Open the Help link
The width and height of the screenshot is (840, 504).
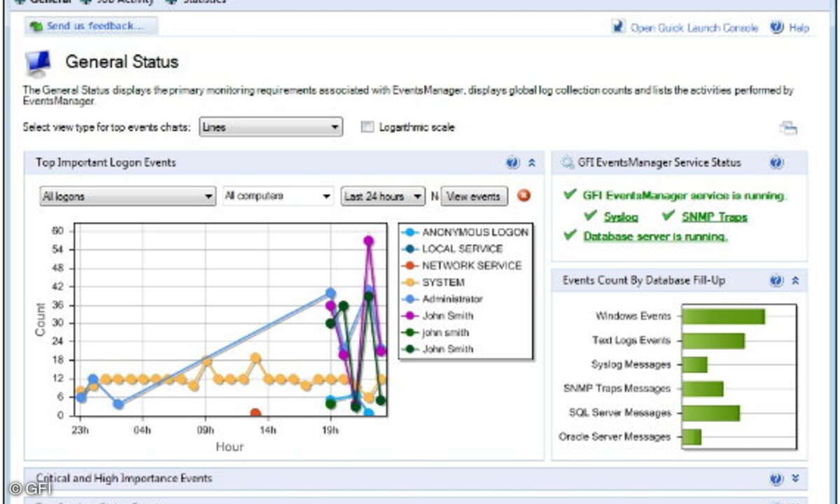point(799,28)
